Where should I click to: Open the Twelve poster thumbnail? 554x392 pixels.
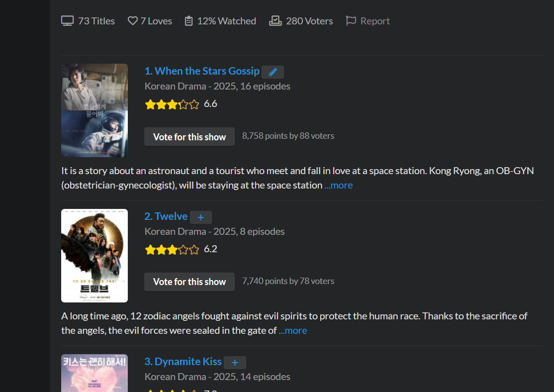point(94,256)
